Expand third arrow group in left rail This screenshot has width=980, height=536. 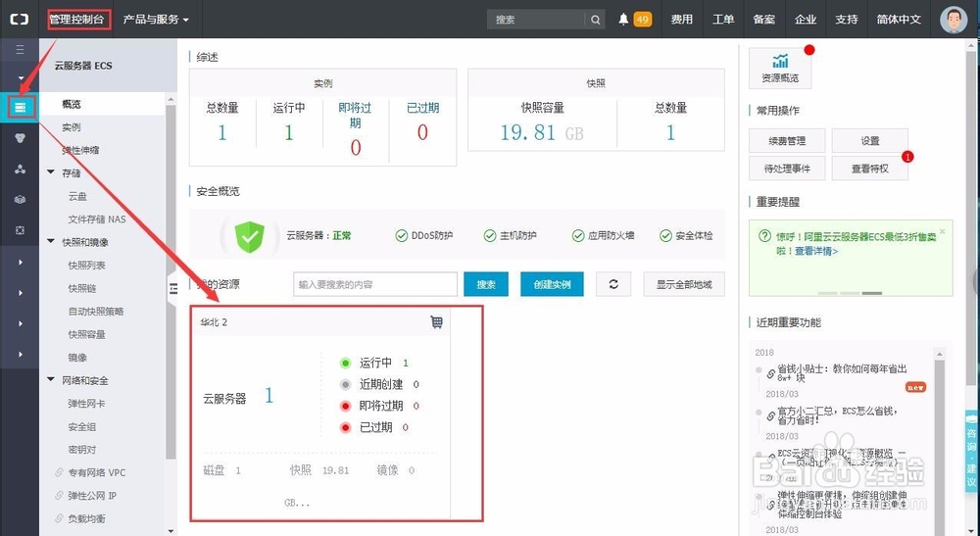click(20, 323)
